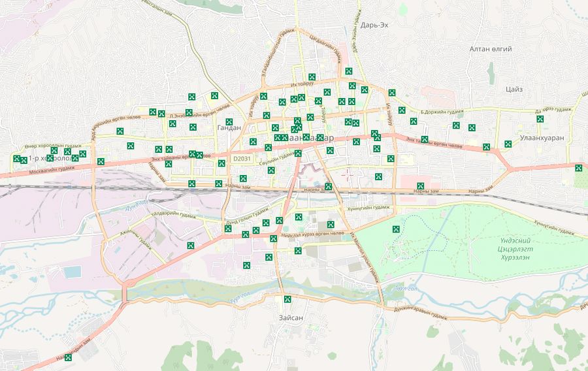Select the marker nearest the Улаанхуаран label

tap(508, 144)
